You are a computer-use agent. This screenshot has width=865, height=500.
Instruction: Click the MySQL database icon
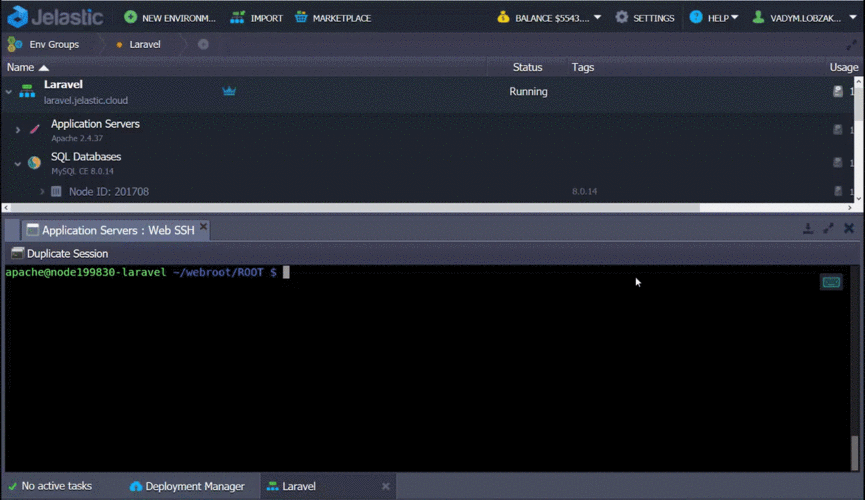coord(34,162)
